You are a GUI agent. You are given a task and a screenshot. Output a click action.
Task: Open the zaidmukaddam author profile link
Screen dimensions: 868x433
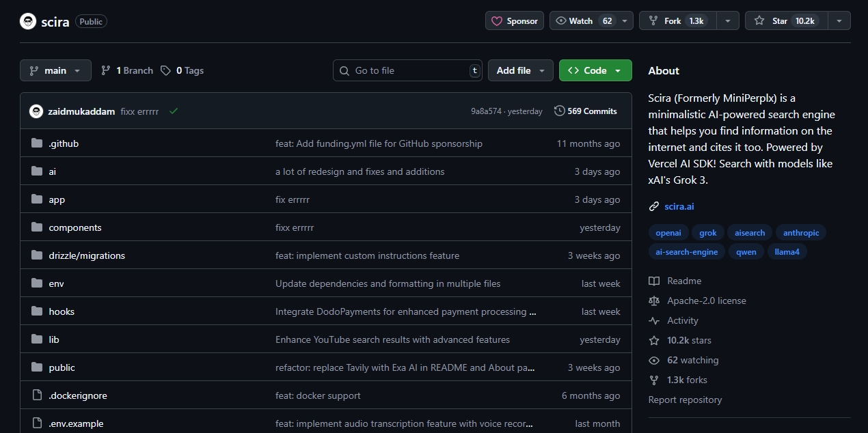[81, 111]
